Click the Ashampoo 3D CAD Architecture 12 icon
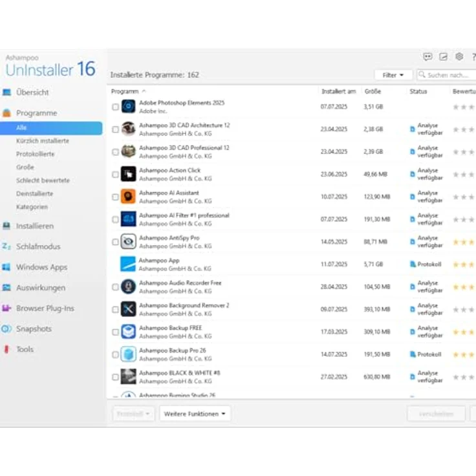476x476 pixels. 129,129
